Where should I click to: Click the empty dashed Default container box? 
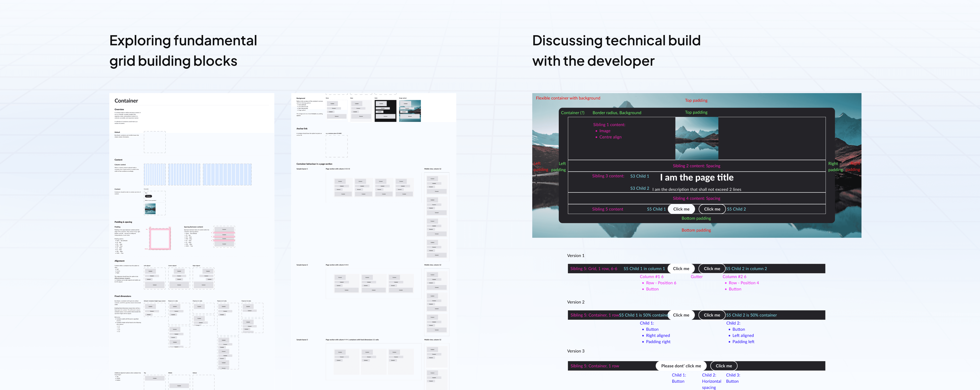(155, 142)
